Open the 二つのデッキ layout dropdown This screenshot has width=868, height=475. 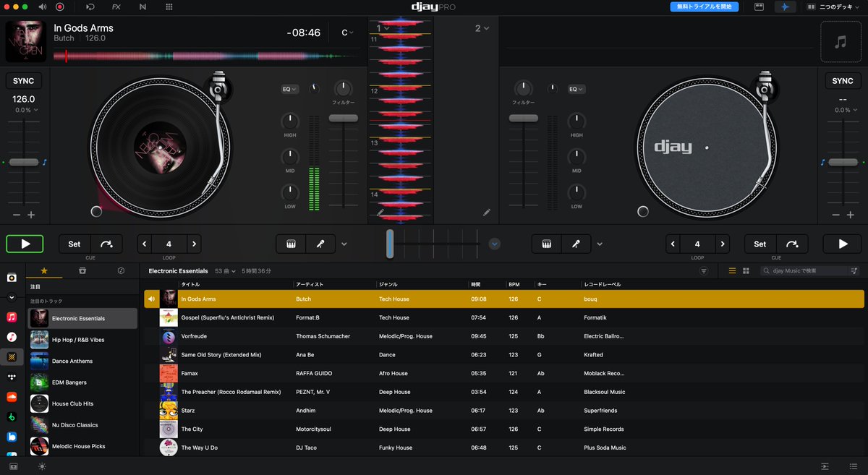[833, 7]
